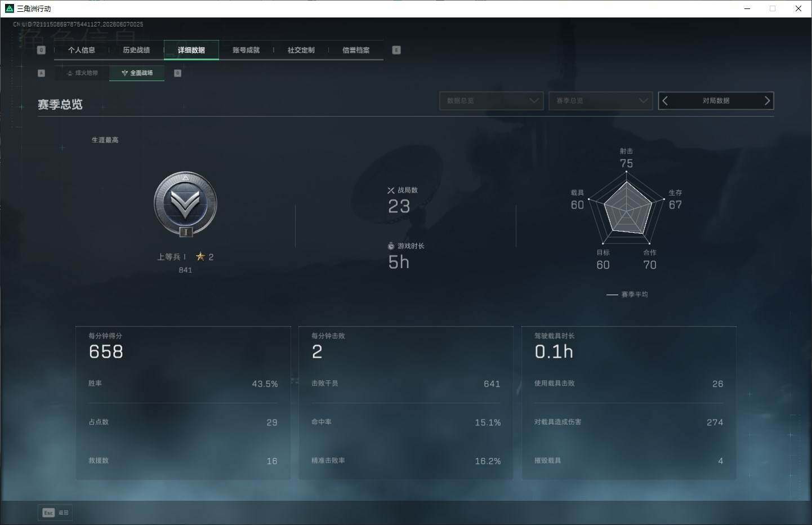Select the 全面战场 mode tab
The height and width of the screenshot is (525, 812).
pos(137,73)
